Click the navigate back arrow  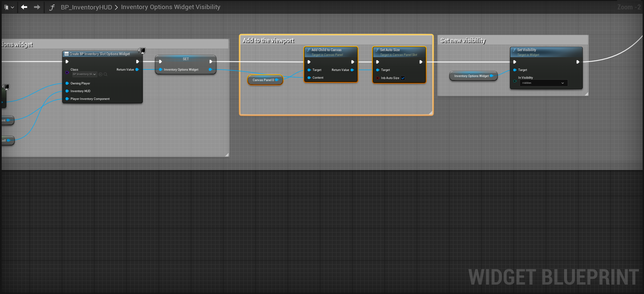(x=24, y=7)
